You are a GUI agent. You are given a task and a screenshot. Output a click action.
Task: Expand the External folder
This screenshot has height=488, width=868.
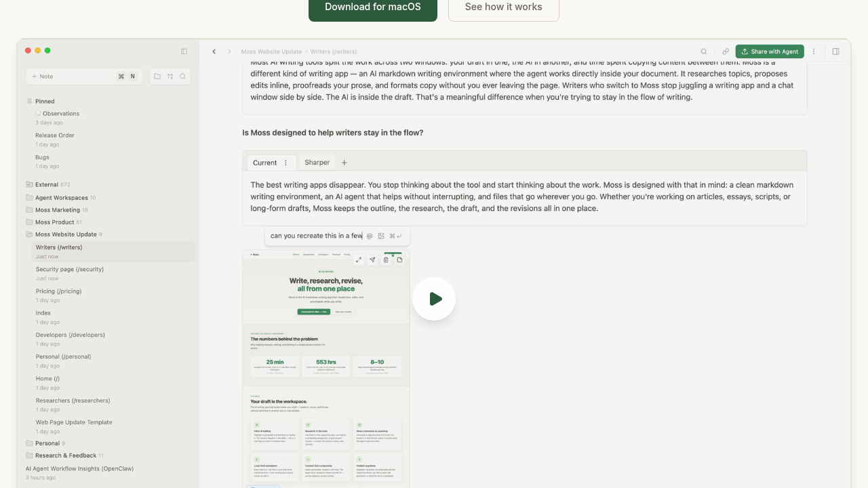47,184
